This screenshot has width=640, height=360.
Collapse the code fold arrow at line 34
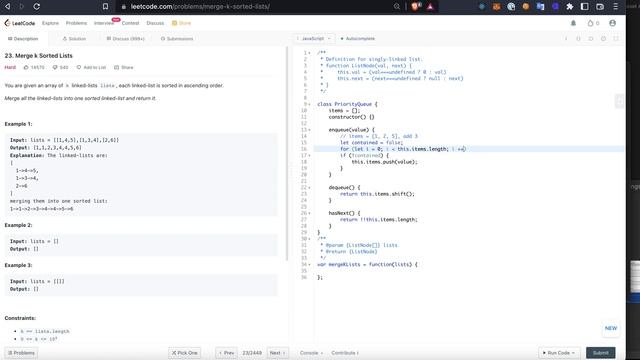click(309, 264)
